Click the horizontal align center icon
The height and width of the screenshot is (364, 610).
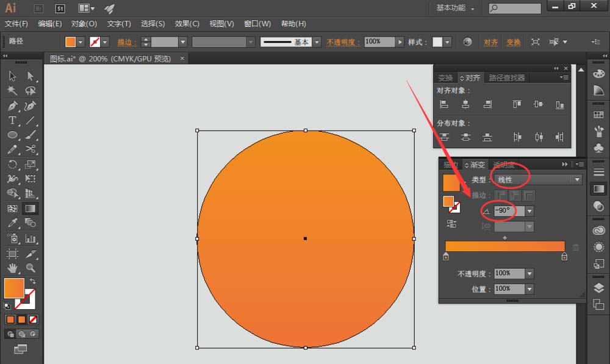[x=465, y=104]
